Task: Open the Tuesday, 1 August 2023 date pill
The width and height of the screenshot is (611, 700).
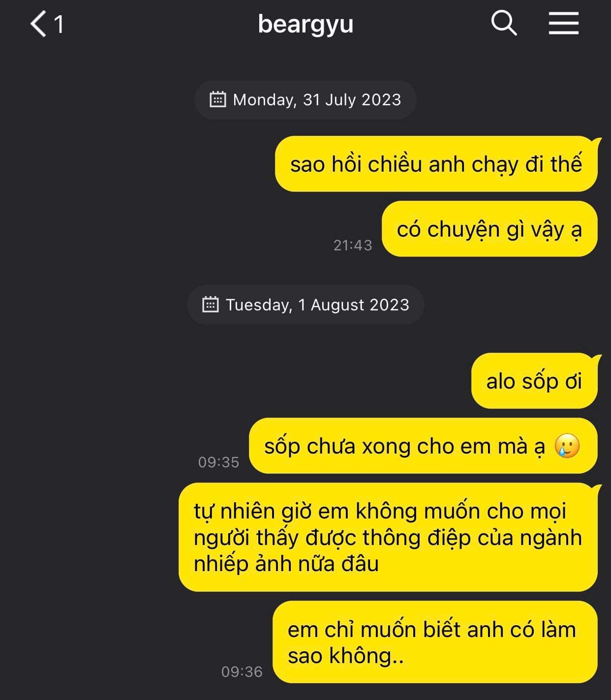Action: [305, 305]
